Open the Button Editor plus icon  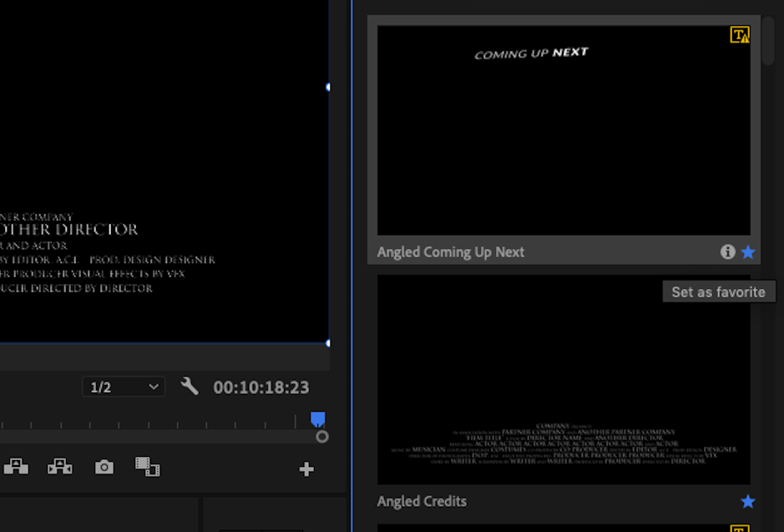306,469
